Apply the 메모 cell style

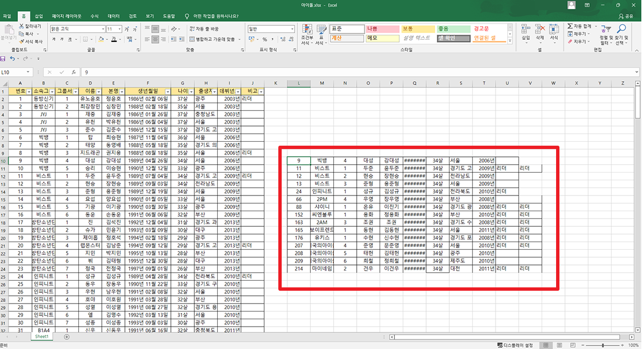(x=382, y=38)
